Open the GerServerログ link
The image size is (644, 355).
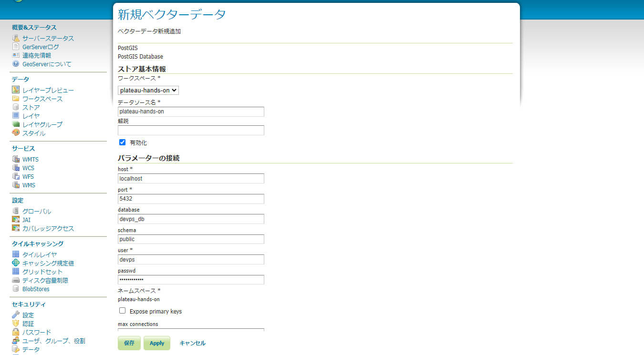click(41, 47)
